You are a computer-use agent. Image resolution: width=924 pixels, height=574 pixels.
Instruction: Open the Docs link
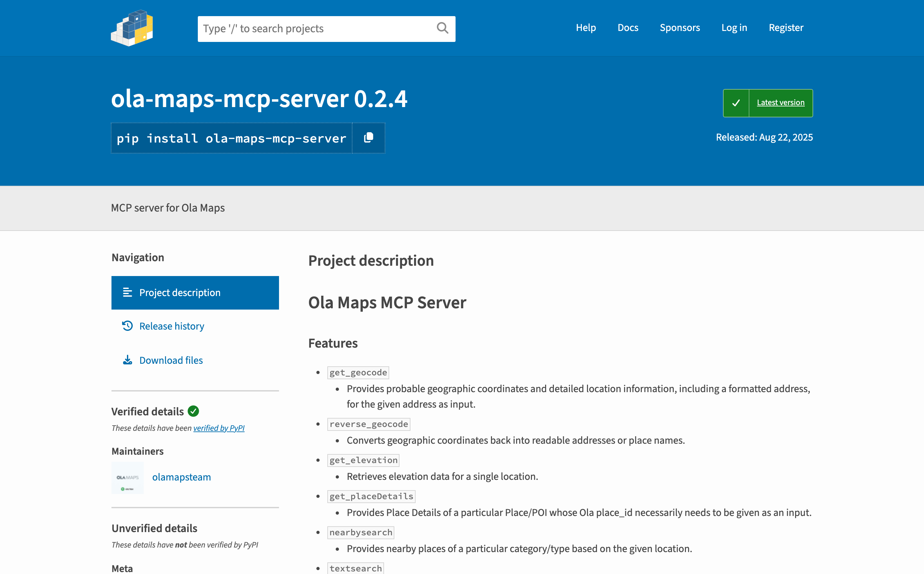coord(628,28)
